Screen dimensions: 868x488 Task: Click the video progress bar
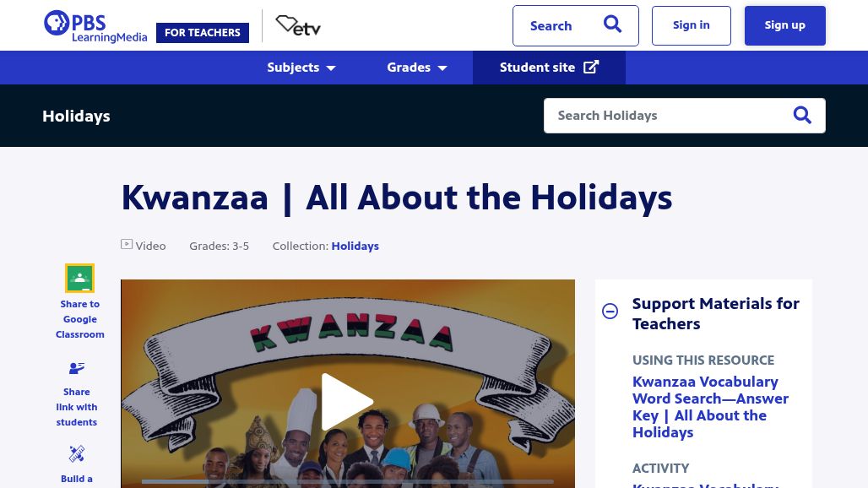(x=348, y=481)
